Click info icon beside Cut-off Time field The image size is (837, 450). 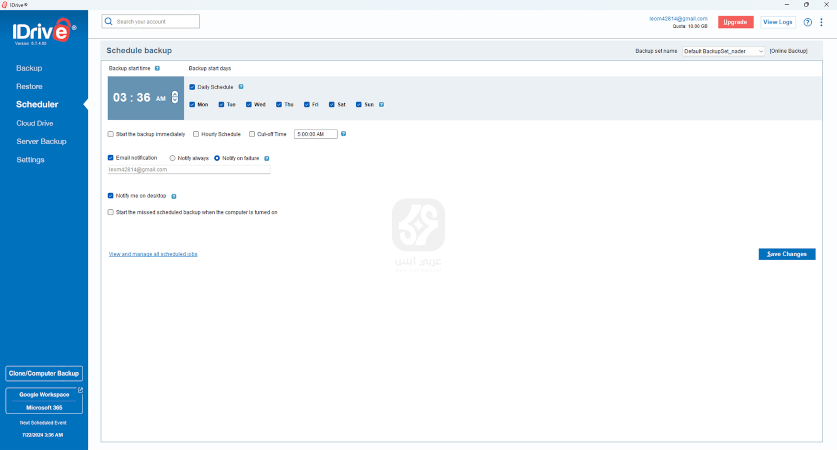tap(344, 133)
